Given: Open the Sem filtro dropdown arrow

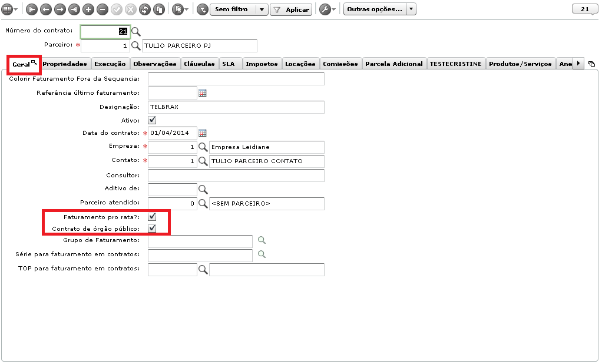Looking at the screenshot, I should [262, 9].
